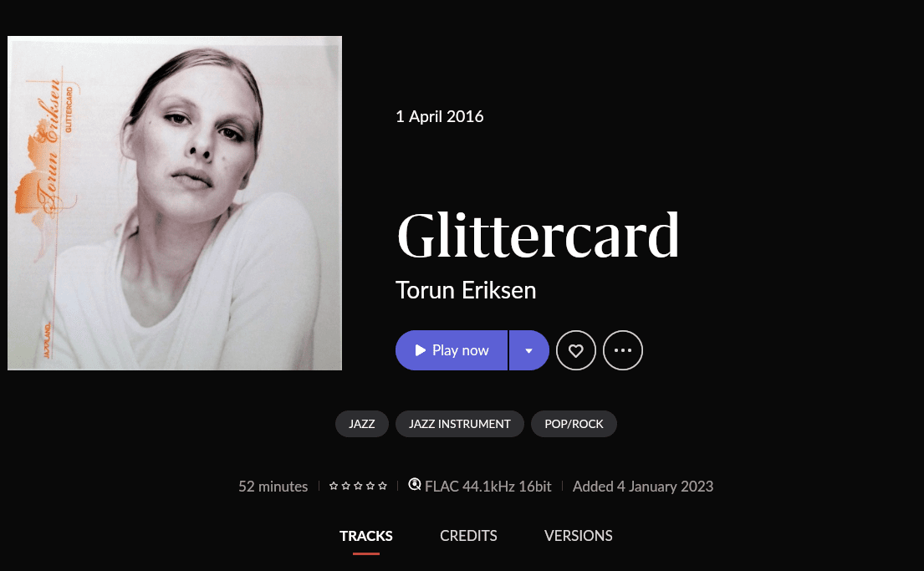The width and height of the screenshot is (924, 571).
Task: Expand the play options dropdown arrow
Action: point(529,350)
